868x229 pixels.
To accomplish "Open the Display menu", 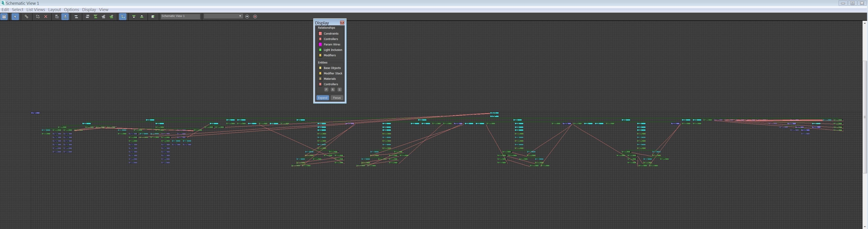I will coord(89,9).
